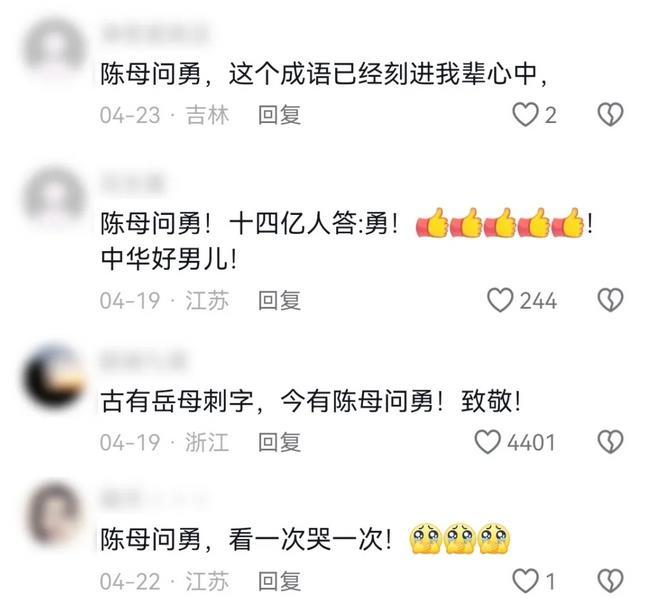Select comment text 看一次哭一次
This screenshot has height=610, width=661.
click(x=310, y=540)
